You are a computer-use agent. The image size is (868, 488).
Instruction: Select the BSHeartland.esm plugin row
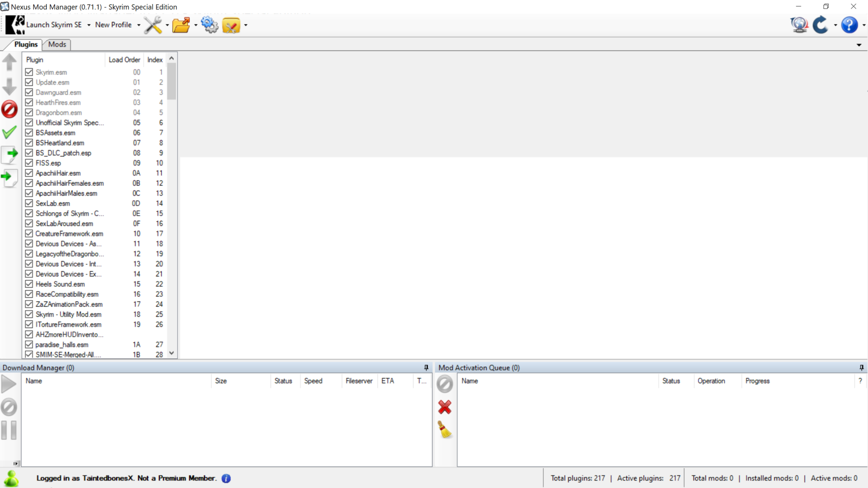94,143
